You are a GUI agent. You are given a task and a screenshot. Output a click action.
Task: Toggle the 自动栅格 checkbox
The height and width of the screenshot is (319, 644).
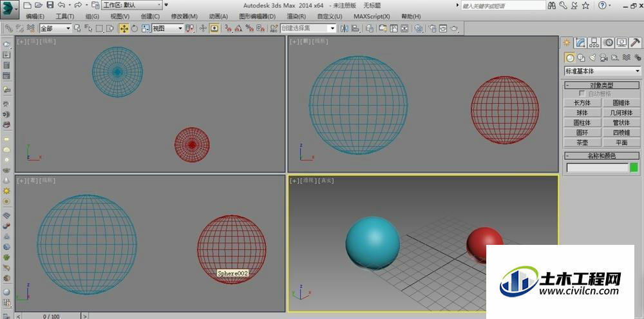pos(582,93)
